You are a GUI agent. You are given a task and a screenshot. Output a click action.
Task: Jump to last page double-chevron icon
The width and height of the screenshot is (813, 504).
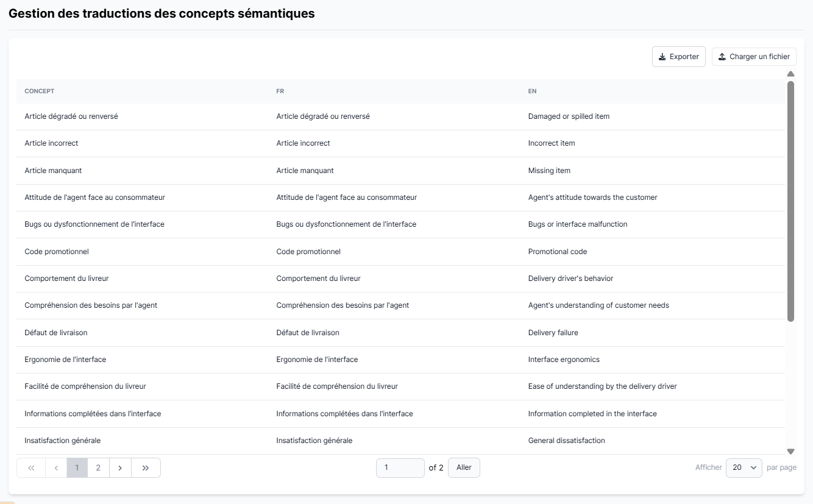(146, 468)
